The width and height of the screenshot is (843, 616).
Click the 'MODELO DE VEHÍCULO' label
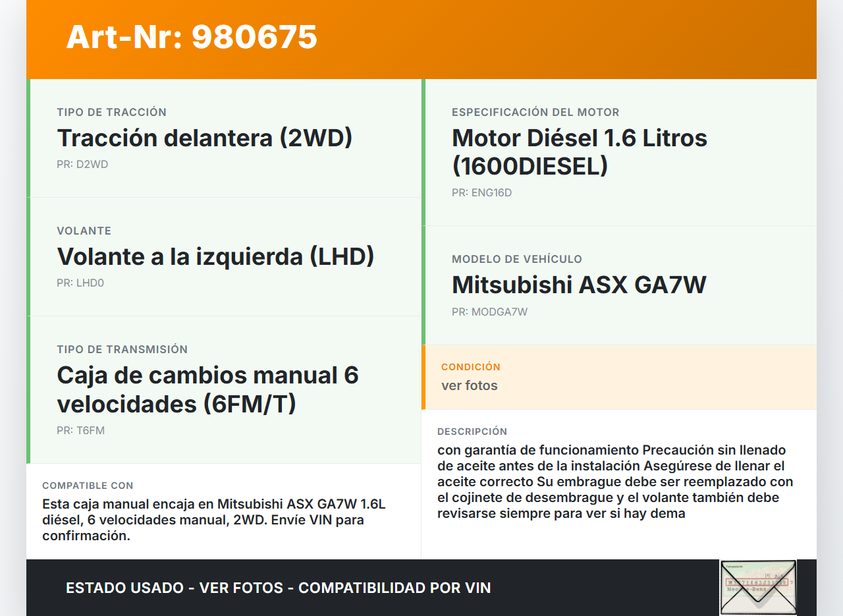517,260
